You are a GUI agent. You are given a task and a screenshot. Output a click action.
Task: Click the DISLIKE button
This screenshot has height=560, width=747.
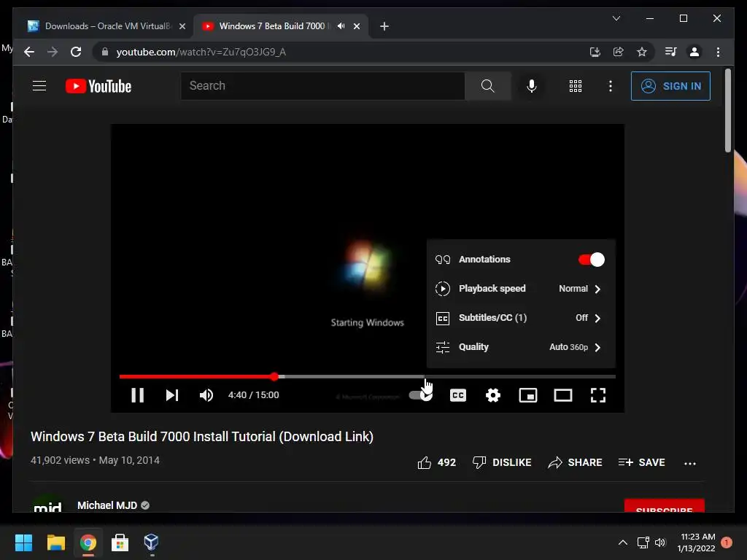(502, 462)
